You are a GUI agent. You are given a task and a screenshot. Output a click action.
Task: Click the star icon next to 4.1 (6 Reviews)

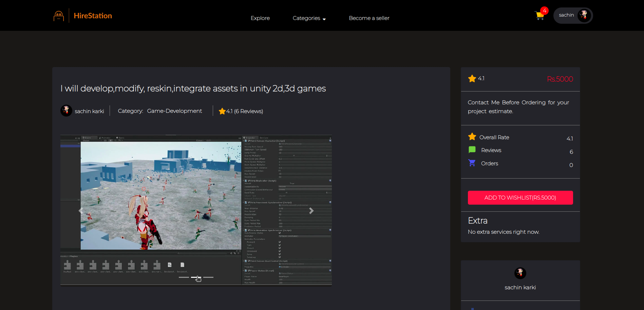[x=222, y=111]
